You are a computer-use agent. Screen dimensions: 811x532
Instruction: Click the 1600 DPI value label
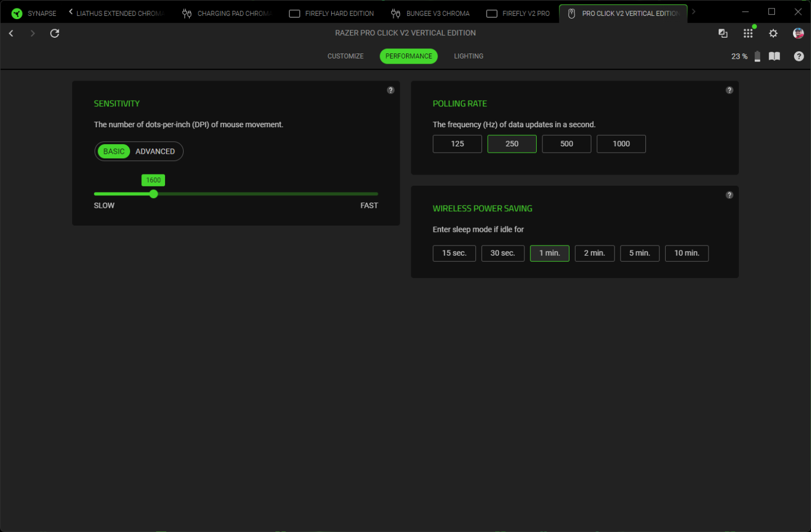coord(153,180)
